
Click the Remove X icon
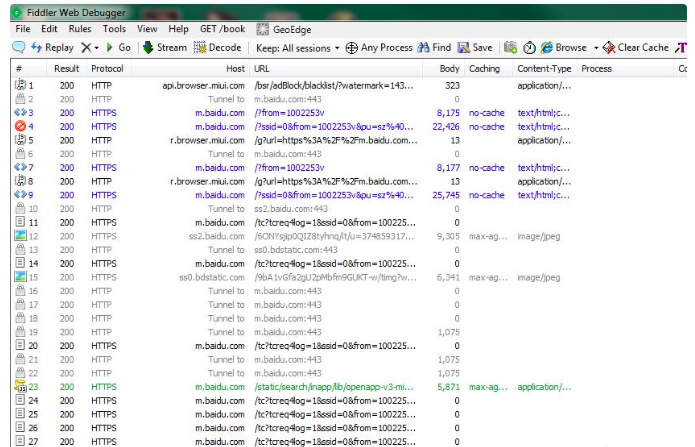tap(86, 47)
